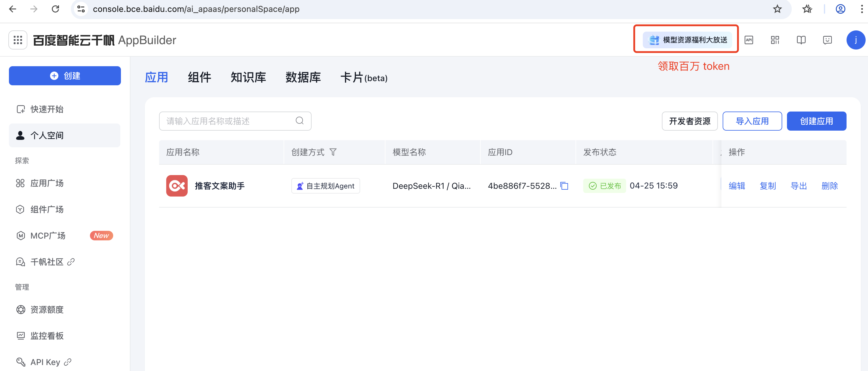Switch to the 应用 tab
Screen dimensions: 868x371
(156, 77)
